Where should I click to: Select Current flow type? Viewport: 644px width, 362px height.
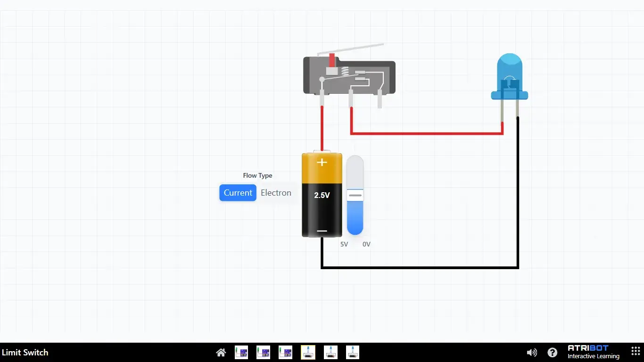point(238,193)
